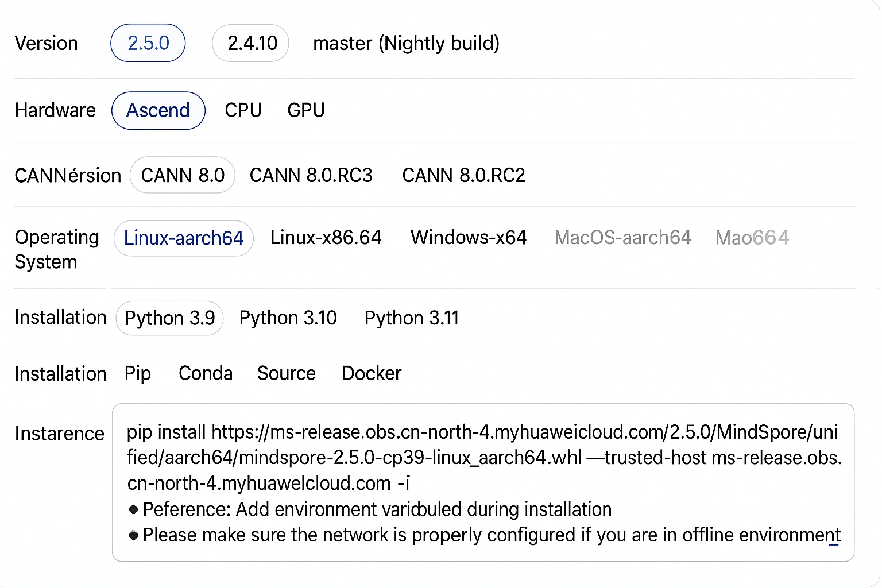
Task: Choose Python 3.11
Action: click(412, 318)
